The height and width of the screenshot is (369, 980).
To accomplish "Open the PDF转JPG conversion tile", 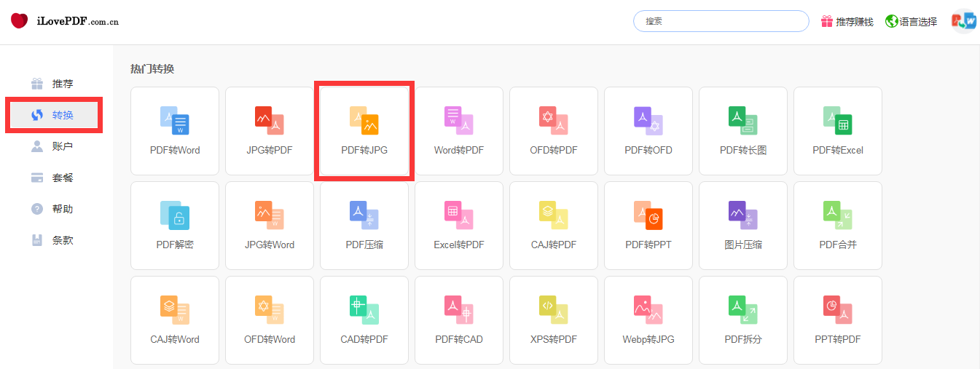I will pos(364,131).
